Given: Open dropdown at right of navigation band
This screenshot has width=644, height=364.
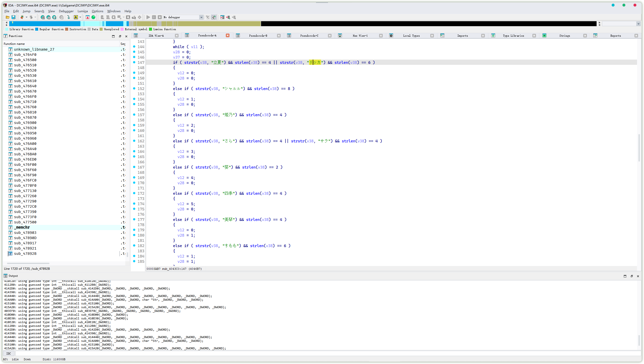Looking at the screenshot, I should [x=638, y=24].
